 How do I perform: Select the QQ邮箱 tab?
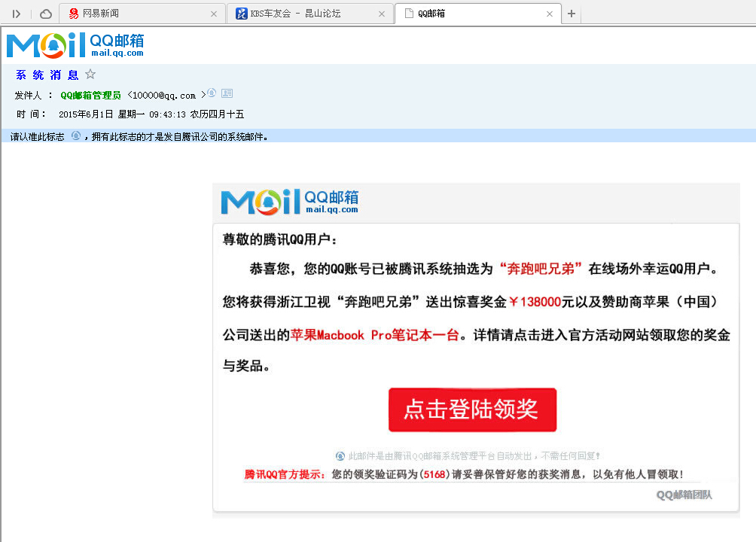pos(478,14)
